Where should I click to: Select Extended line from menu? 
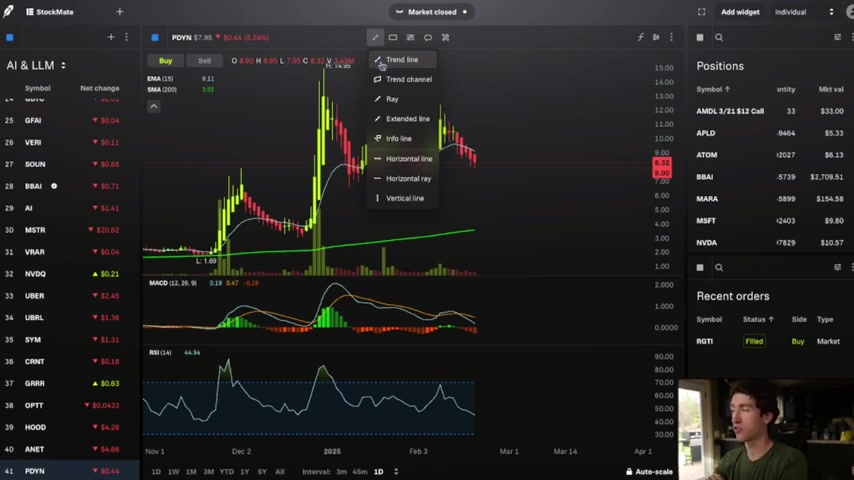click(403, 119)
